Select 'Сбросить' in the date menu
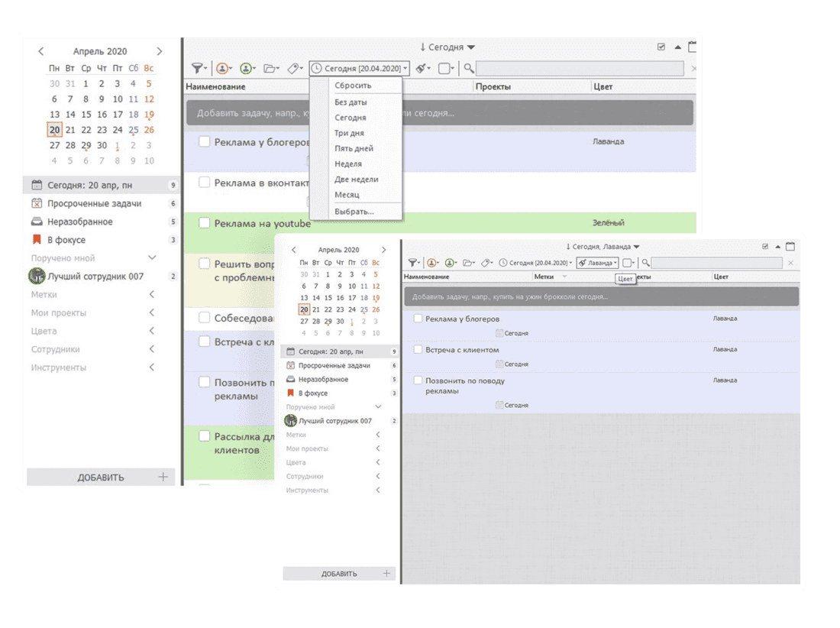840x628 pixels. pos(353,86)
